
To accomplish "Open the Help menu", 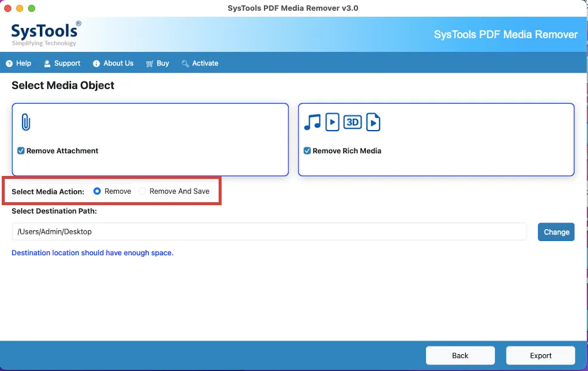I will pyautogui.click(x=18, y=63).
